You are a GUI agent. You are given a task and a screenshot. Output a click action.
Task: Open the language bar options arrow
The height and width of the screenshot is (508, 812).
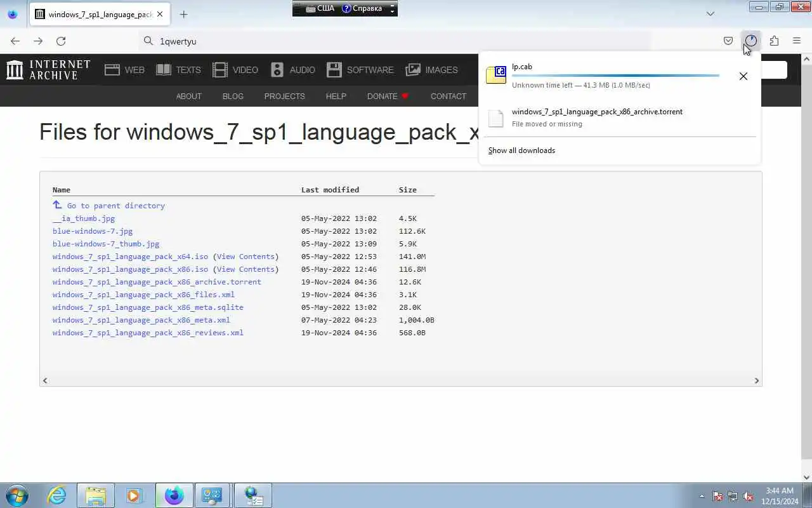tap(392, 11)
